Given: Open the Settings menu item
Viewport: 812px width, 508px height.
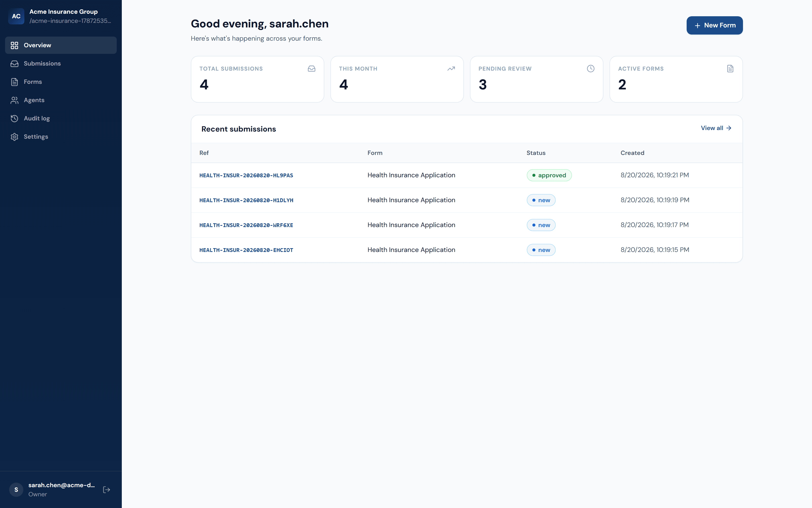Looking at the screenshot, I should tap(61, 137).
